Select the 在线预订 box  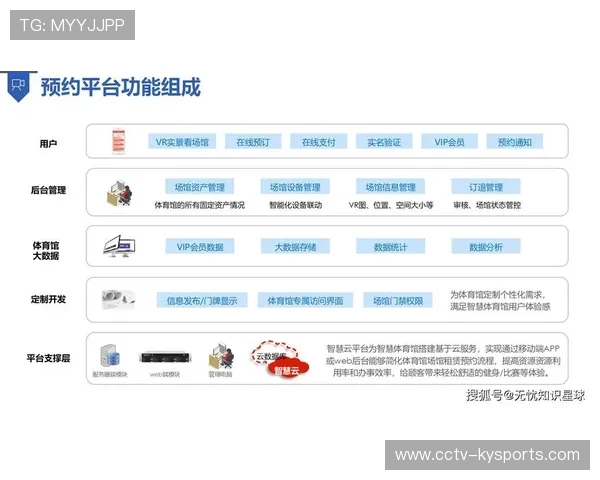[x=253, y=142]
